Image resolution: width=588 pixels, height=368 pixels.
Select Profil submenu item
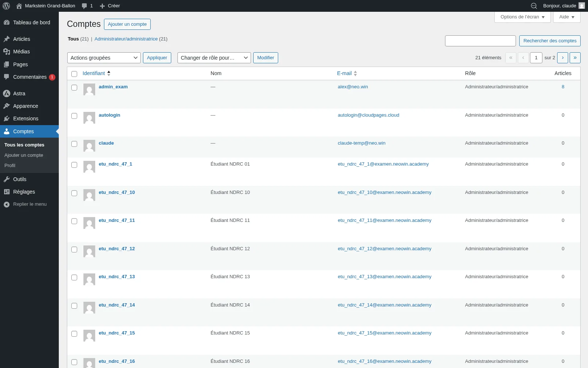[10, 166]
